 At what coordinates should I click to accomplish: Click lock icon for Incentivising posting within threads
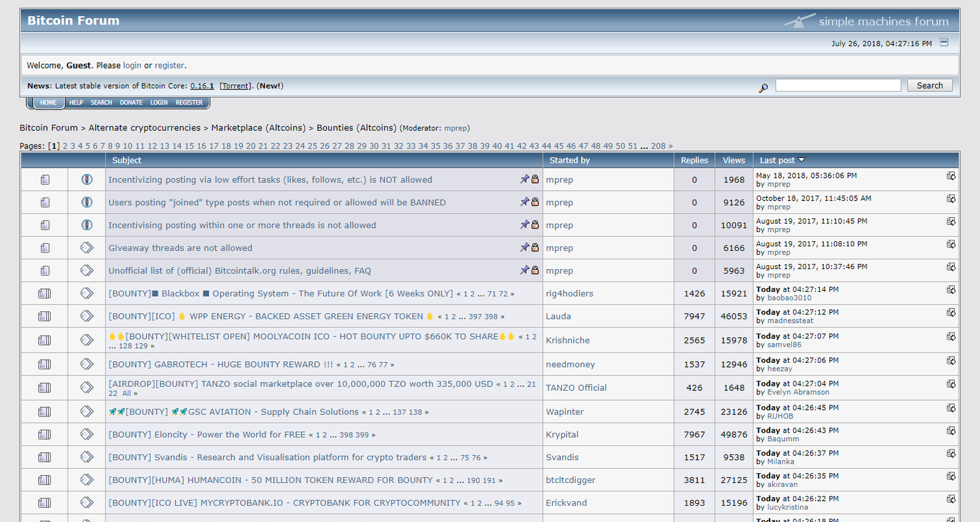[x=535, y=224]
